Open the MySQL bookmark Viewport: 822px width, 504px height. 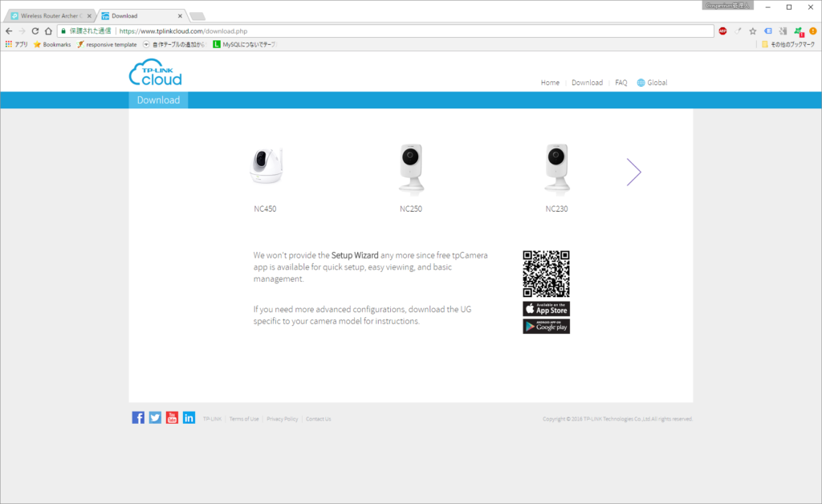click(244, 44)
